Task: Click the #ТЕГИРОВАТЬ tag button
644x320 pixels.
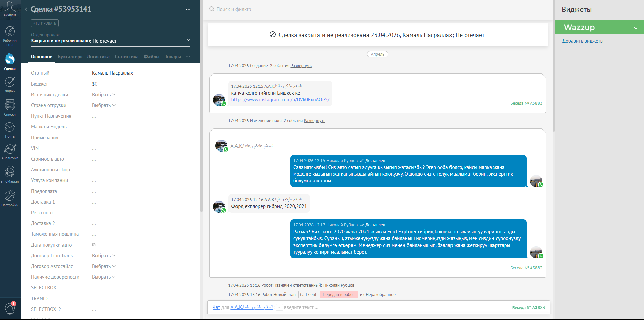Action: (45, 23)
